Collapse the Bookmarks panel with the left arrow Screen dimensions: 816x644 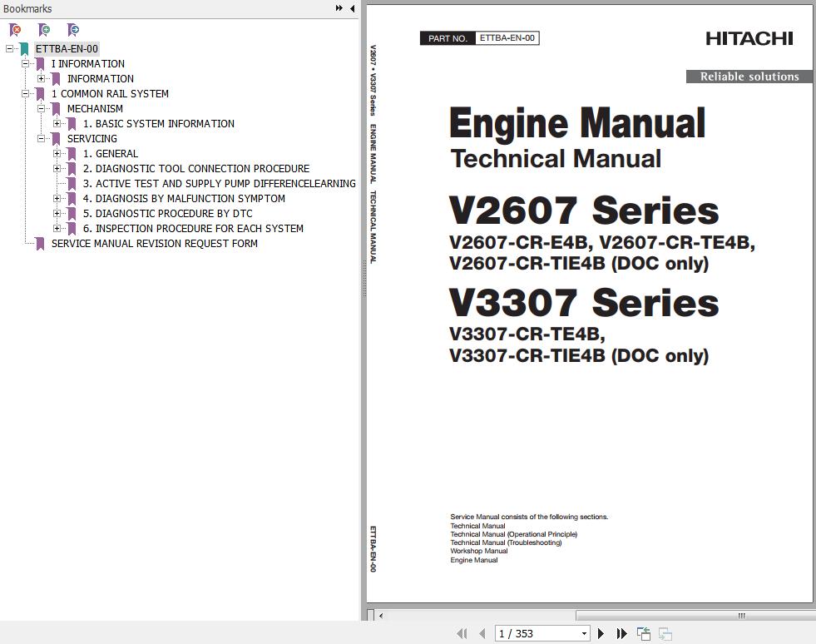[353, 8]
